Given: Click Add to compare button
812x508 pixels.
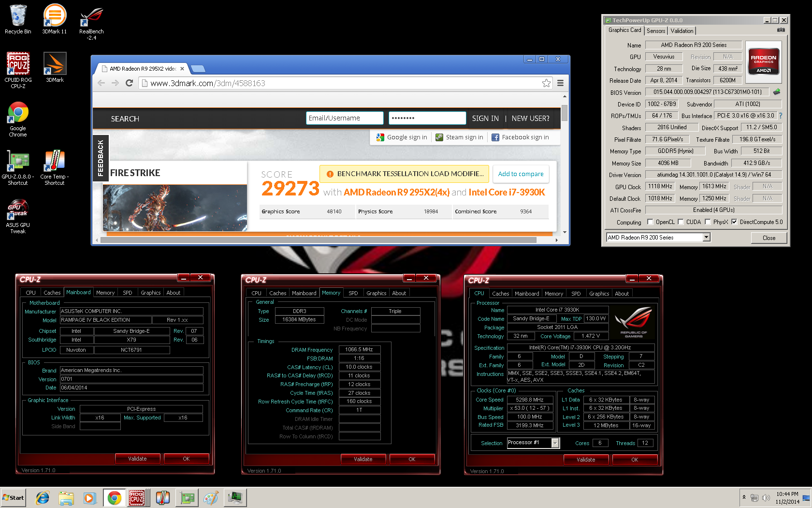Looking at the screenshot, I should click(521, 174).
